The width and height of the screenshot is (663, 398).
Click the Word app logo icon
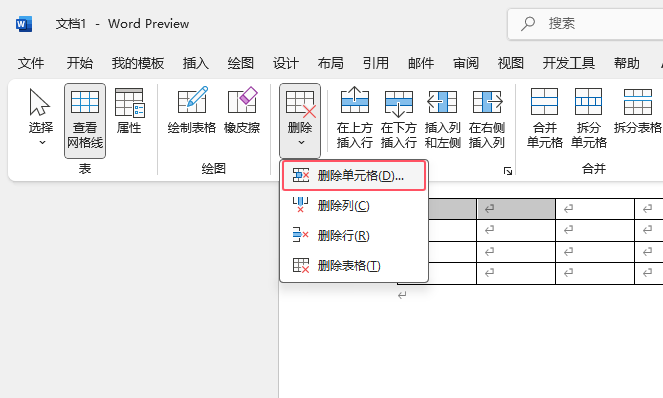click(x=24, y=24)
